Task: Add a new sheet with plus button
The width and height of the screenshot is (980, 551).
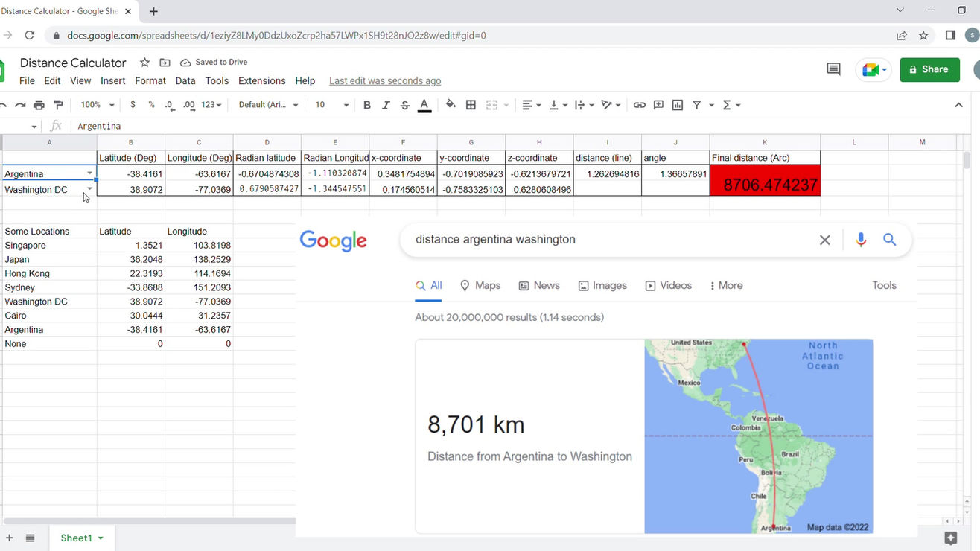Action: click(x=10, y=538)
